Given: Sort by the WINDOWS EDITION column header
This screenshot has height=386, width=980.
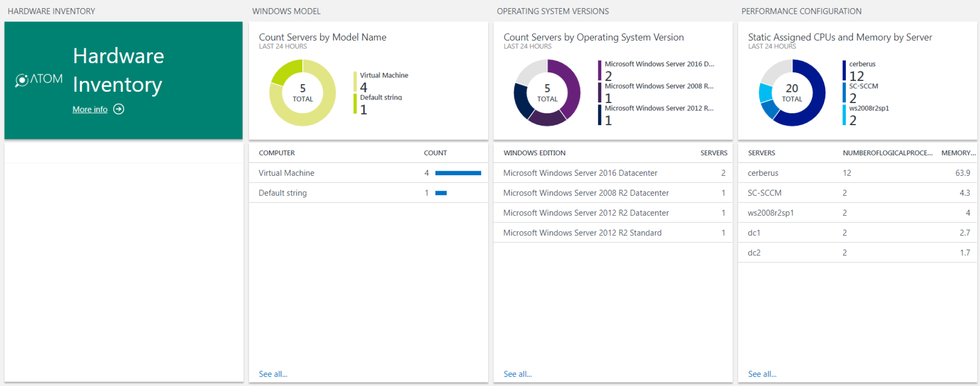Looking at the screenshot, I should [x=534, y=153].
